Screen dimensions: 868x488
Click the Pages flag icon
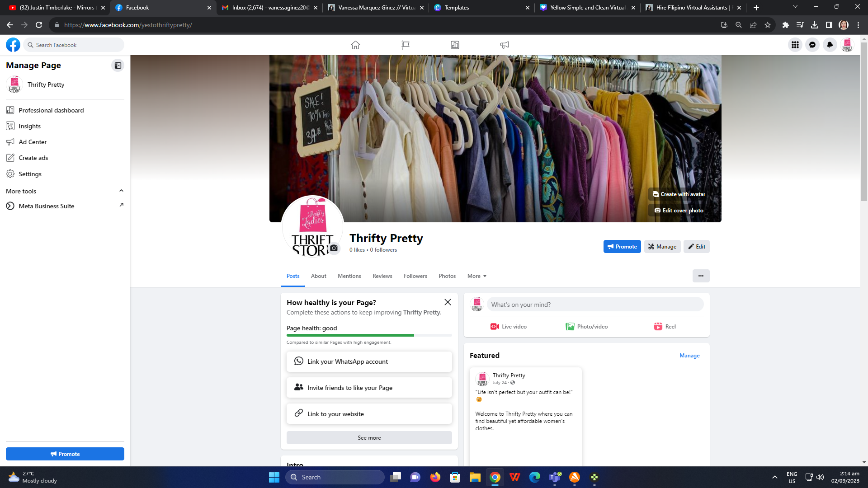click(x=405, y=45)
